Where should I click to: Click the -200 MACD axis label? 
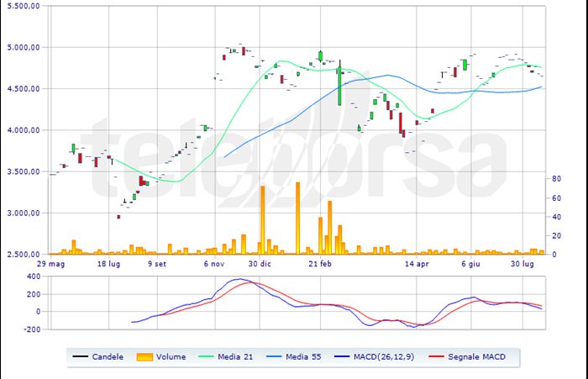click(32, 329)
